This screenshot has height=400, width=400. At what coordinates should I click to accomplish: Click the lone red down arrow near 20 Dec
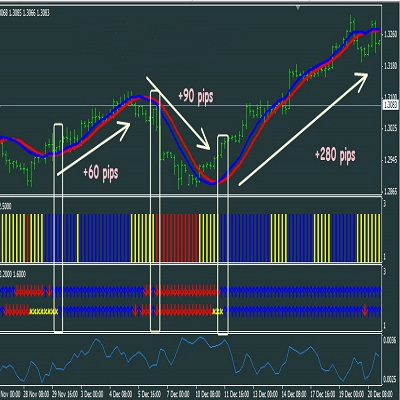[365, 311]
